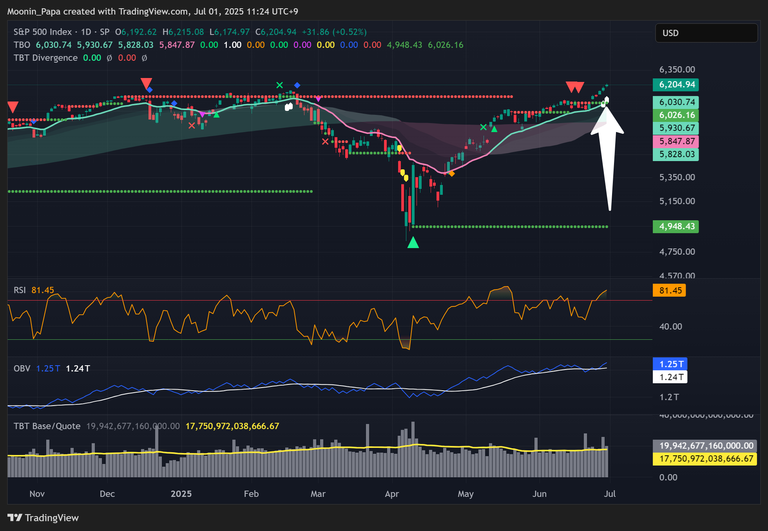
Task: Click the Dec label on time axis
Action: (107, 494)
